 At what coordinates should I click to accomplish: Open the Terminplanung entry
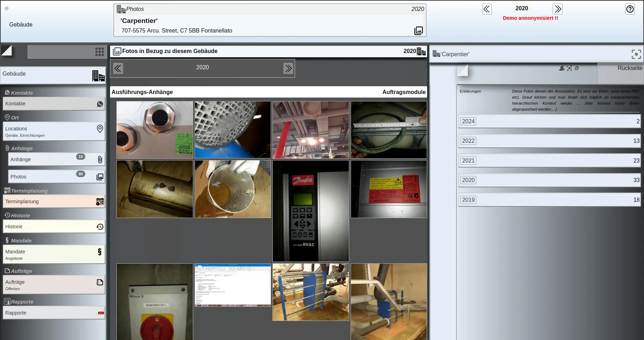pos(54,201)
